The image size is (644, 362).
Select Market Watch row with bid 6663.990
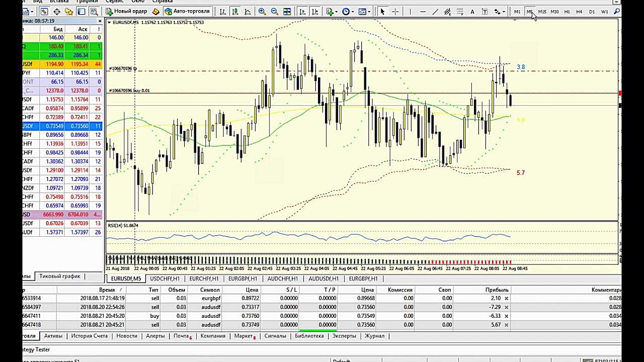pyautogui.click(x=62, y=215)
